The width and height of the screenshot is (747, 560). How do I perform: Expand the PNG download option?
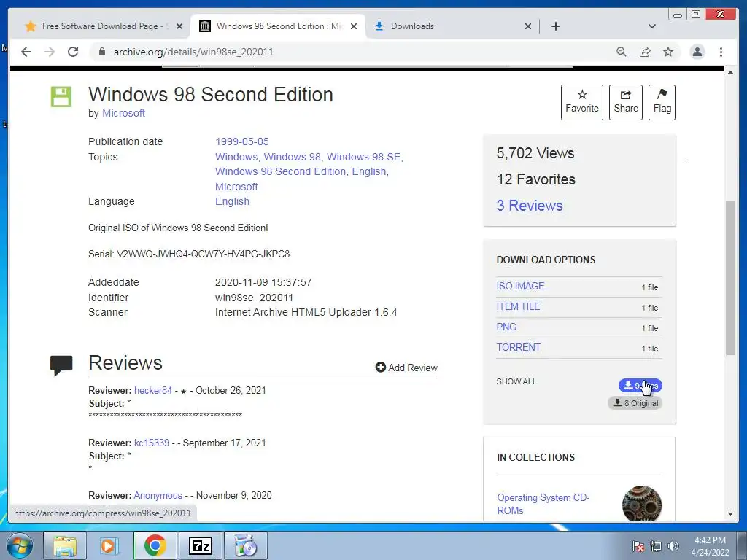[x=506, y=327]
